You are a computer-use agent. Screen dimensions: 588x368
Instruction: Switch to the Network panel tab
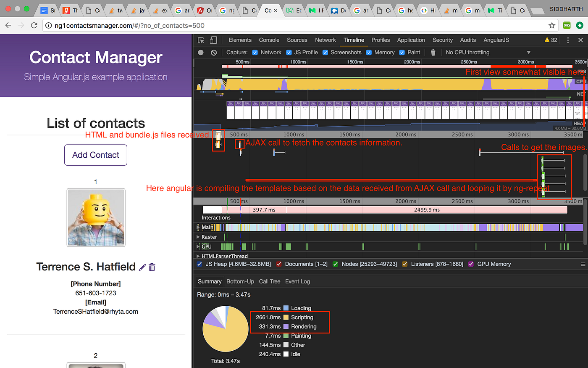[x=325, y=40]
